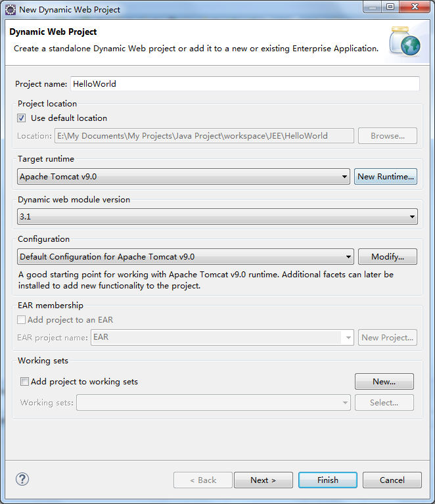Screen dimensions: 435x504
Task: Click the Eclipse icon in title bar
Action: [11, 10]
